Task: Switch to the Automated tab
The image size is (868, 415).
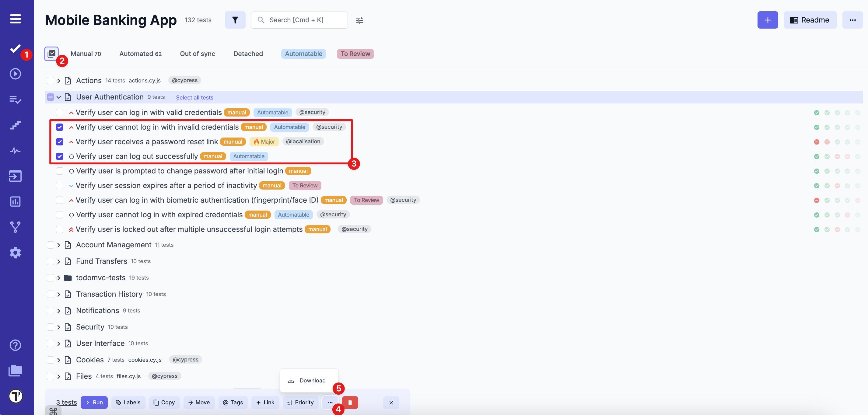Action: pyautogui.click(x=140, y=54)
